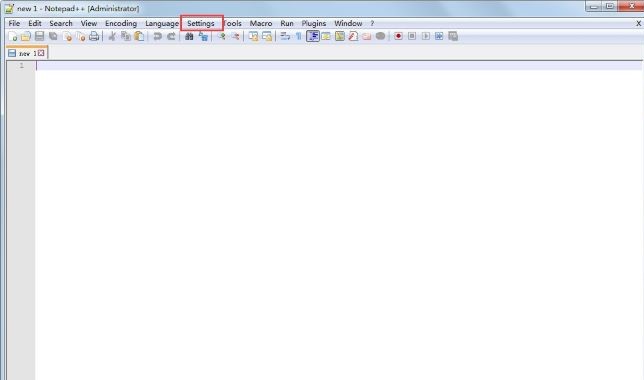Click the Undo arrow icon
Screen dimensions: 644x380
point(157,36)
